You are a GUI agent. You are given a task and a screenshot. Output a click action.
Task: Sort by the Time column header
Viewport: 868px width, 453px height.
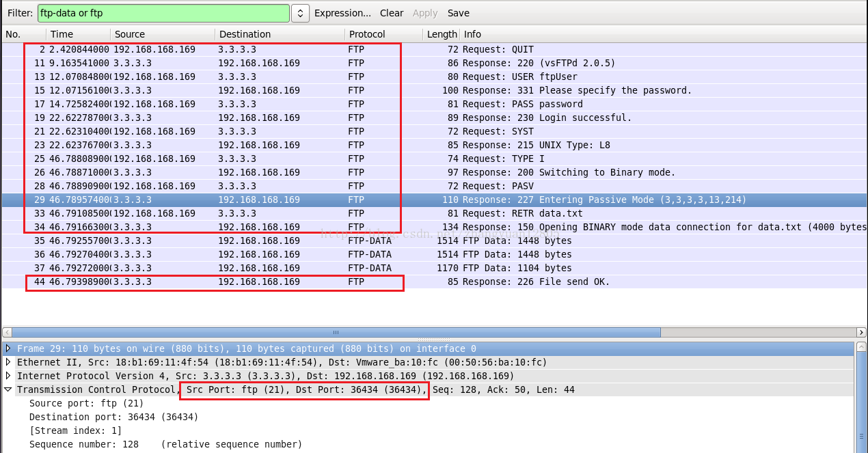78,34
